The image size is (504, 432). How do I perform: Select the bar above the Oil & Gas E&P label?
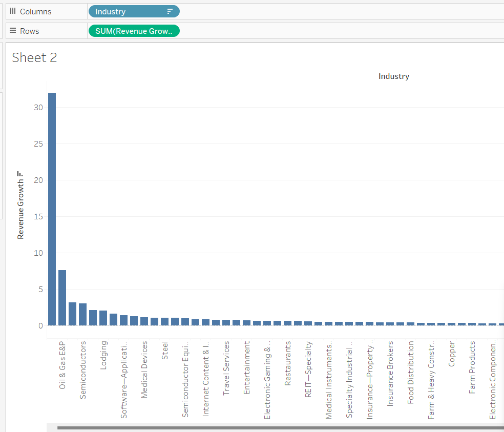click(62, 297)
